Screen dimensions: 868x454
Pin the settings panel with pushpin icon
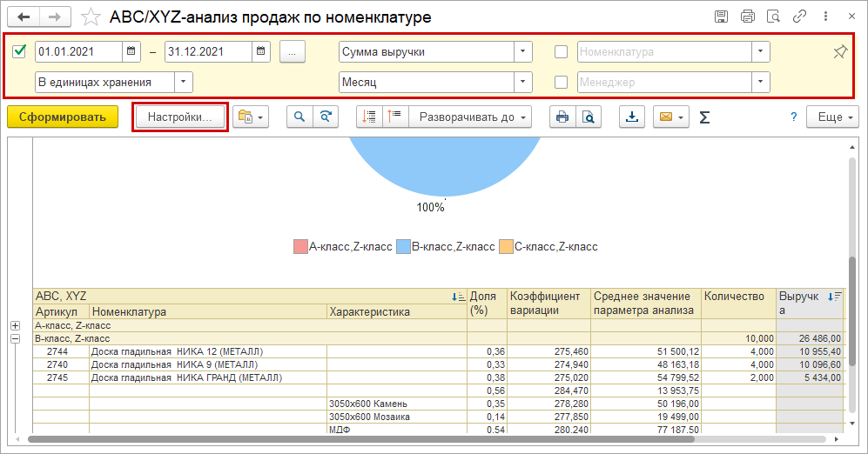click(840, 52)
